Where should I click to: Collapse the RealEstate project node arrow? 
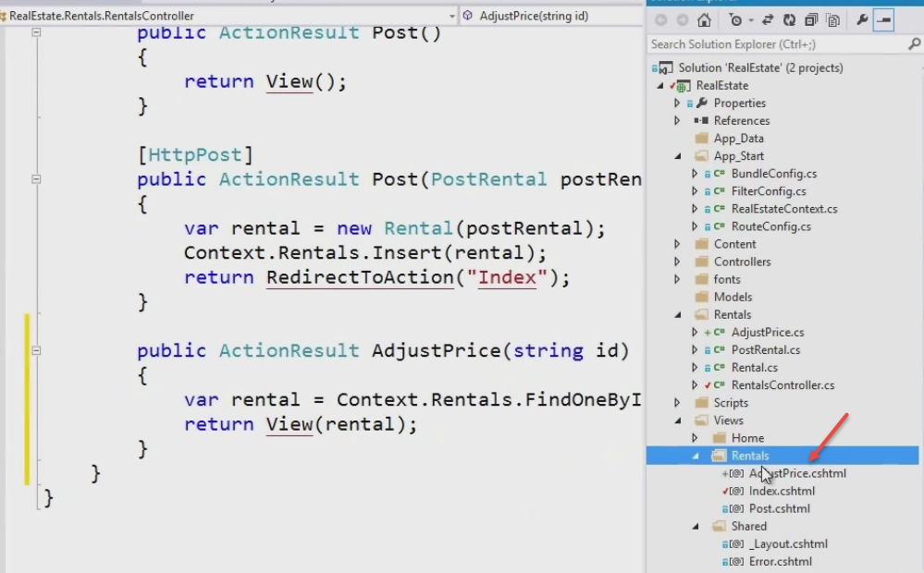point(660,85)
